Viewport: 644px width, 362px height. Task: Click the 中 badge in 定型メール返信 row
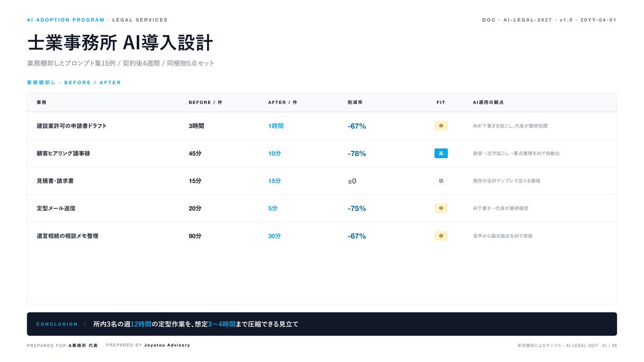(x=441, y=208)
